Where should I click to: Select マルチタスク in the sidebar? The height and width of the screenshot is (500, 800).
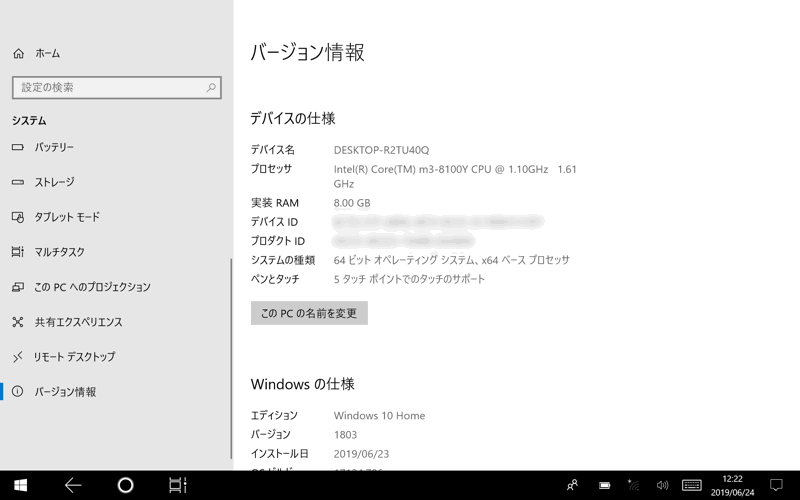click(x=59, y=252)
